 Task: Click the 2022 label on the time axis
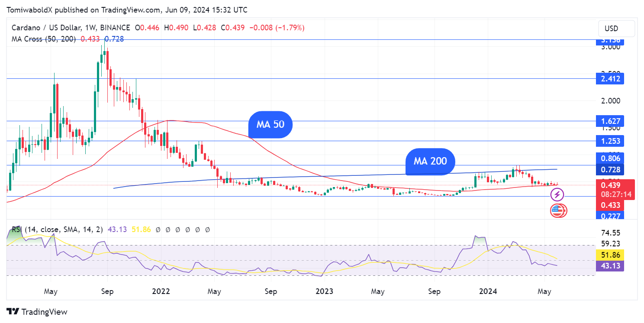pyautogui.click(x=162, y=291)
